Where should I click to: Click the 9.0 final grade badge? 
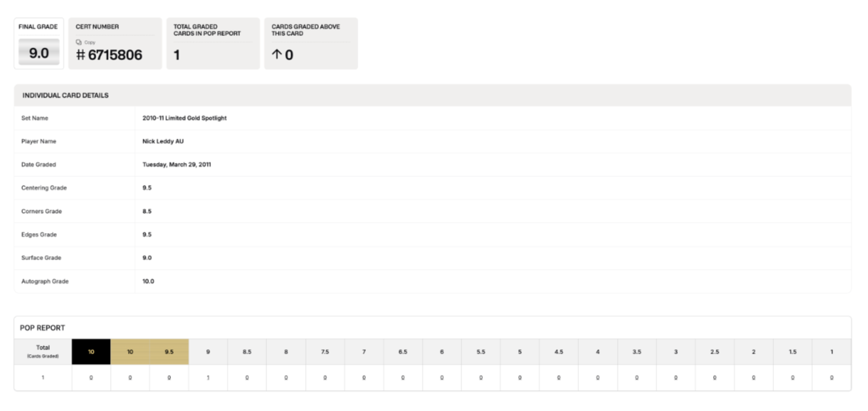click(x=39, y=53)
